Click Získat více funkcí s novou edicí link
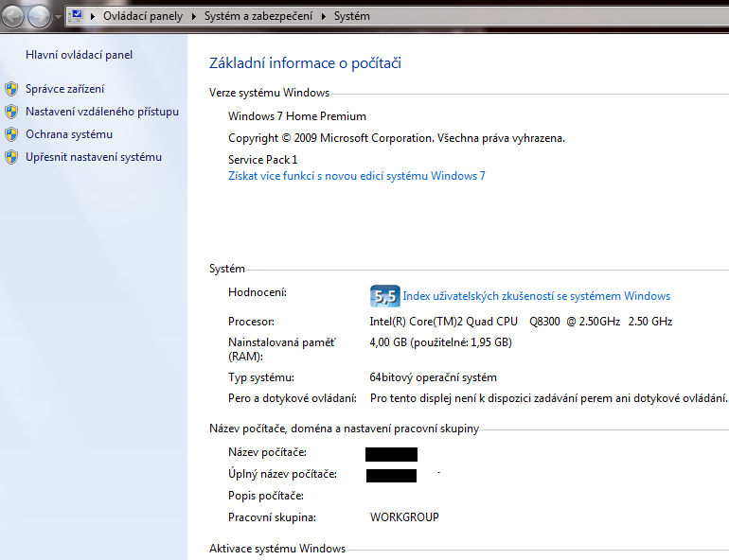Viewport: 729px width, 560px height. tap(357, 176)
